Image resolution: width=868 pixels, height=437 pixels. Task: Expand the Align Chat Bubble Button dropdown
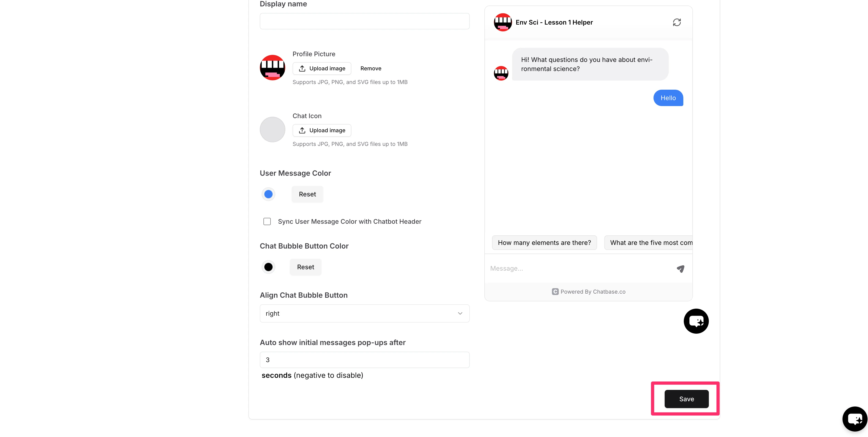point(364,313)
